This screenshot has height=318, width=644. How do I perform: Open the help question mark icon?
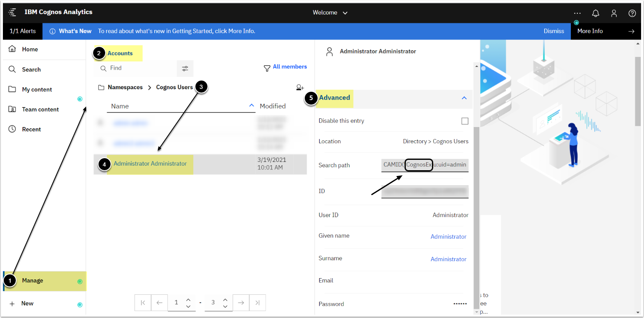click(x=632, y=13)
